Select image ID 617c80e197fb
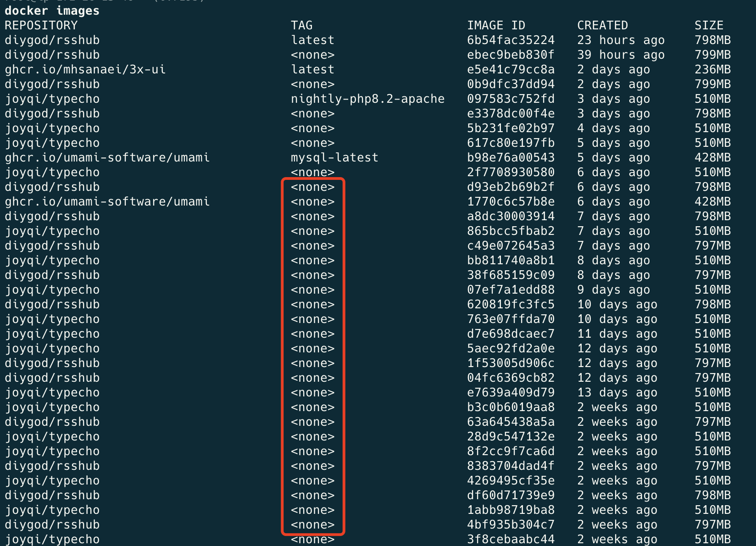Image resolution: width=756 pixels, height=546 pixels. point(511,143)
